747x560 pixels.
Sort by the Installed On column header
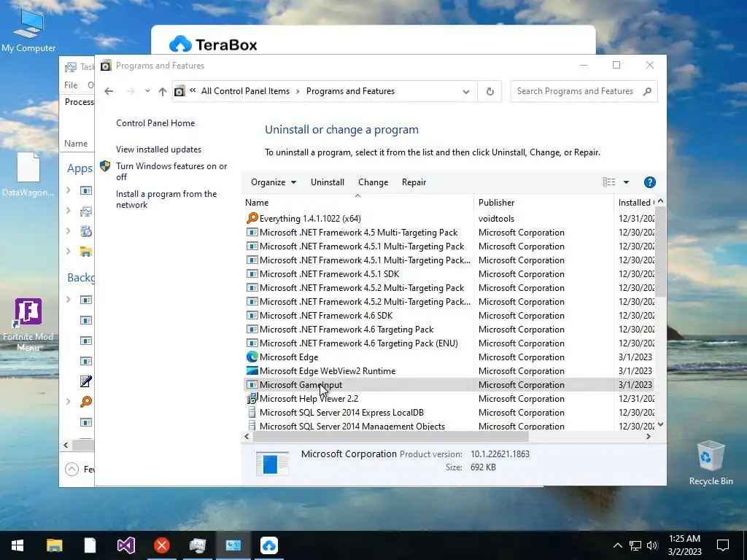point(636,203)
